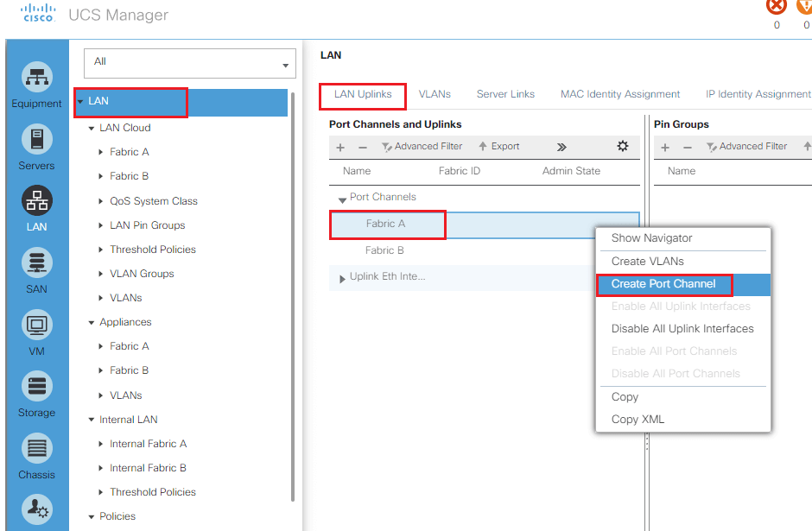Expand QoS System Class node arrow
This screenshot has width=812, height=531.
click(x=101, y=201)
